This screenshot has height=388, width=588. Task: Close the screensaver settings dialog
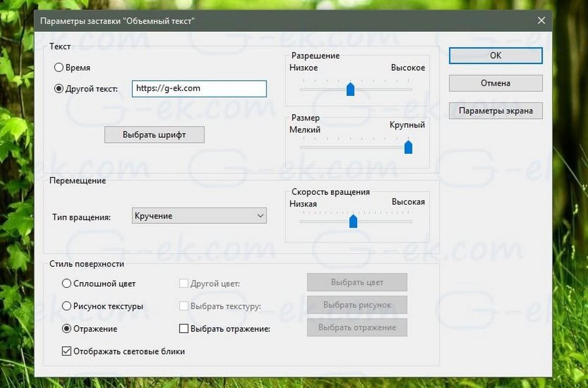coord(541,21)
